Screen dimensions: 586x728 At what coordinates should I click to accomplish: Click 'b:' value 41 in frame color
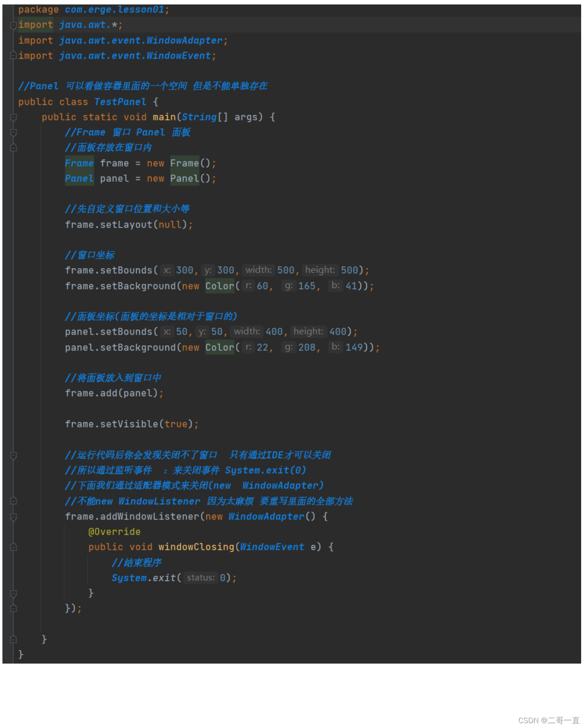click(x=351, y=286)
